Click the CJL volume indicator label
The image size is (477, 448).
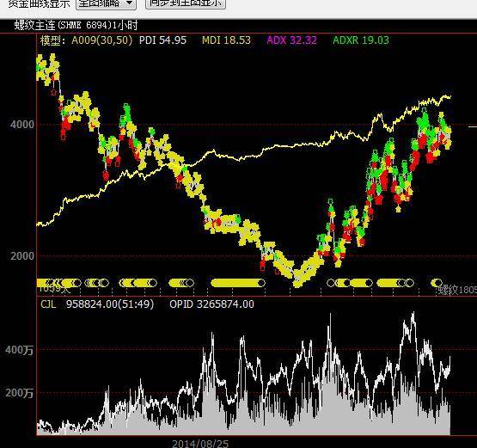48,304
